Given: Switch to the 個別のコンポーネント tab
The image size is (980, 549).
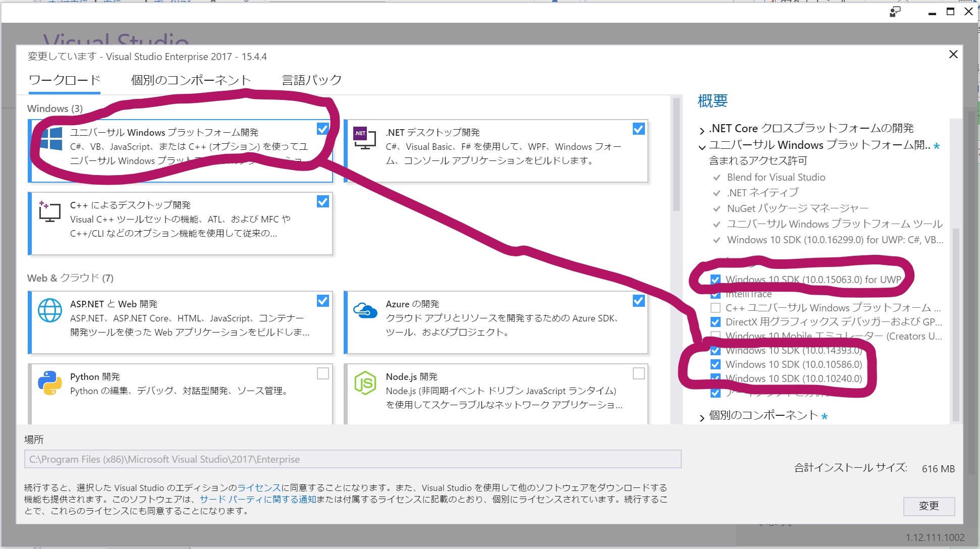Looking at the screenshot, I should (x=191, y=80).
